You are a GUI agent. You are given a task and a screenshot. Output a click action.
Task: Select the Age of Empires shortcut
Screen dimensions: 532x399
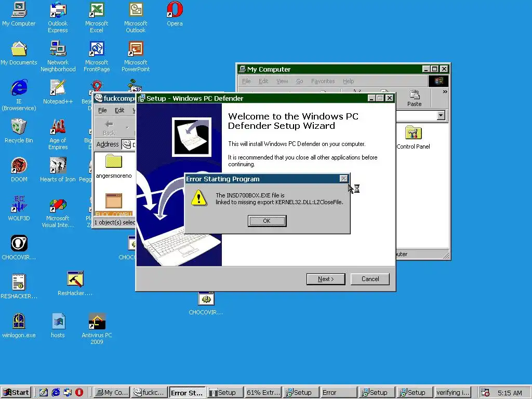58,134
